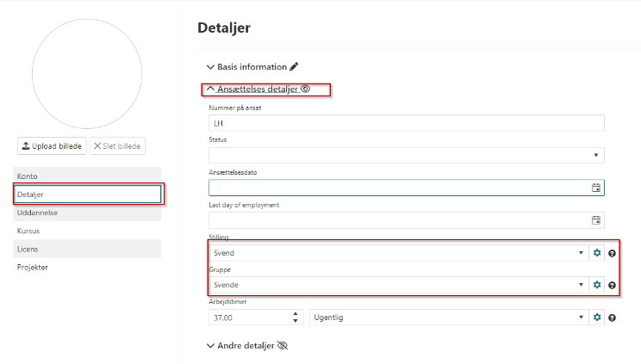This screenshot has width=641, height=364.
Task: Toggle crossed-out eye on Andre detaljer
Action: tap(282, 345)
